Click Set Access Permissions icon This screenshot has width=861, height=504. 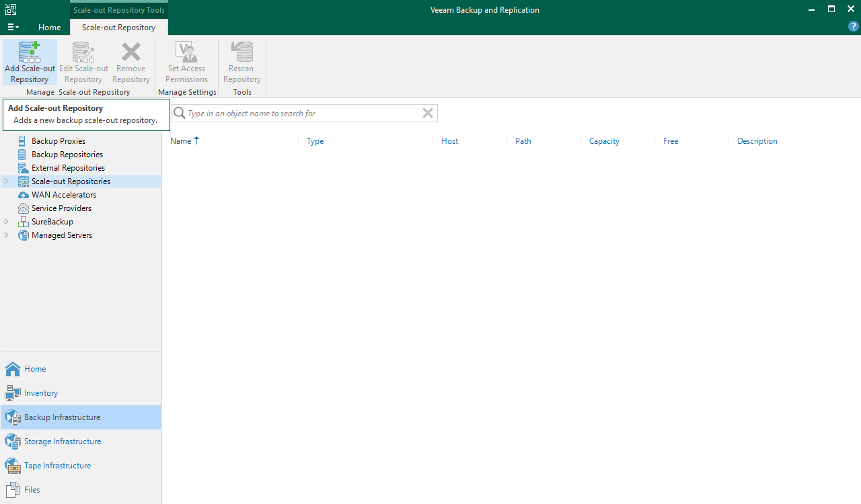coord(186,53)
